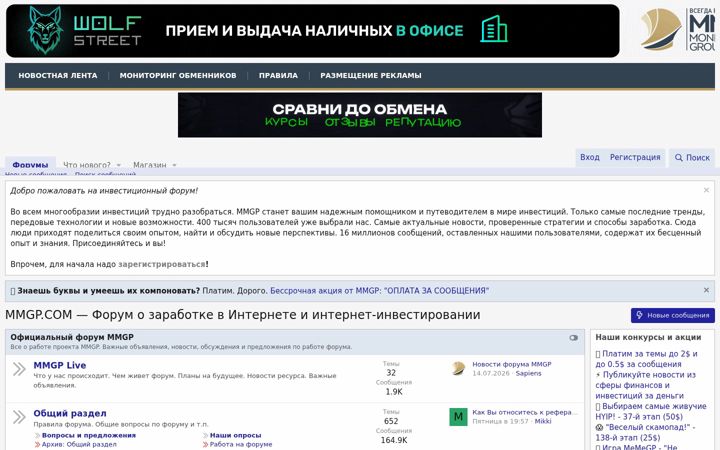Click the avatar beside Новости форума MMGP
Screen dimensions: 720x450
pyautogui.click(x=458, y=369)
